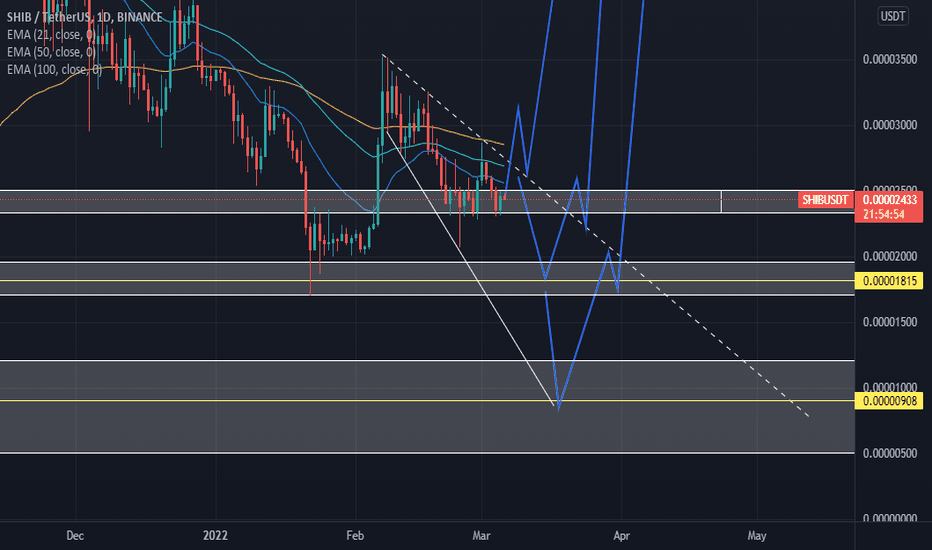932x550 pixels.
Task: Click the Dec label on time axis
Action: pos(75,536)
